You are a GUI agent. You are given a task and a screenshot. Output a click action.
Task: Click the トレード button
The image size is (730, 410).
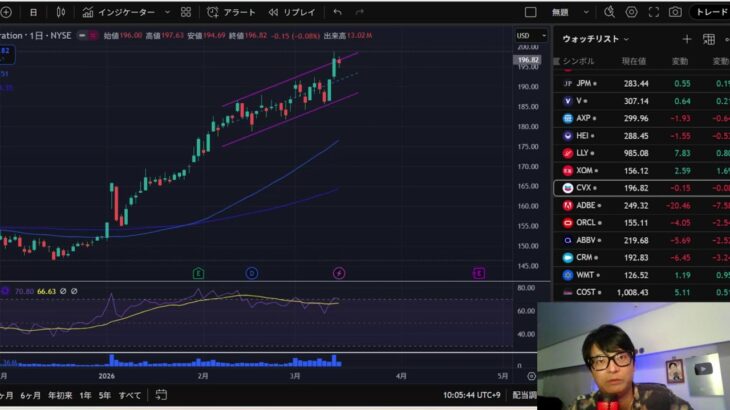click(x=711, y=12)
